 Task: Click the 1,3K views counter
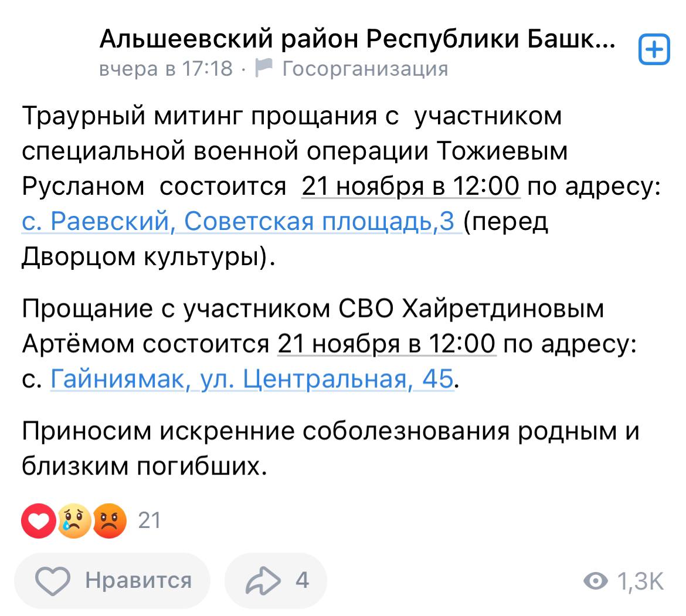(x=640, y=581)
